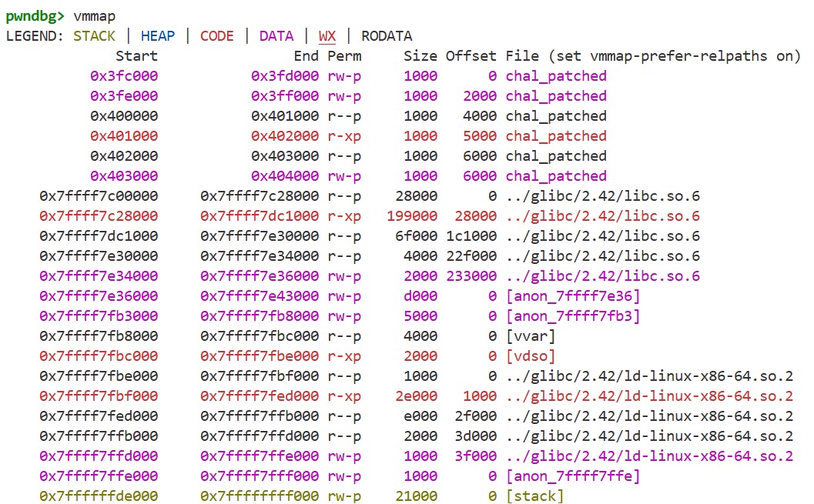Click end address 0x402000

285,136
